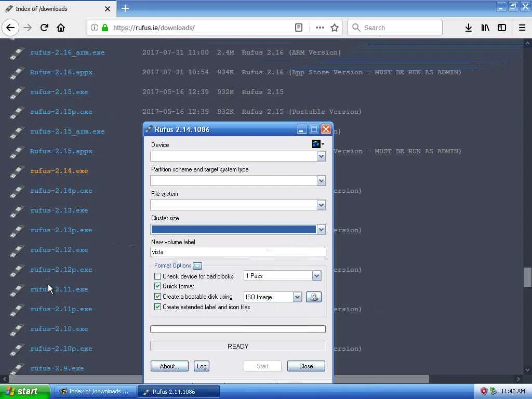
Task: Click the USB icon beside rufus-2.13.exe
Action: (x=17, y=211)
